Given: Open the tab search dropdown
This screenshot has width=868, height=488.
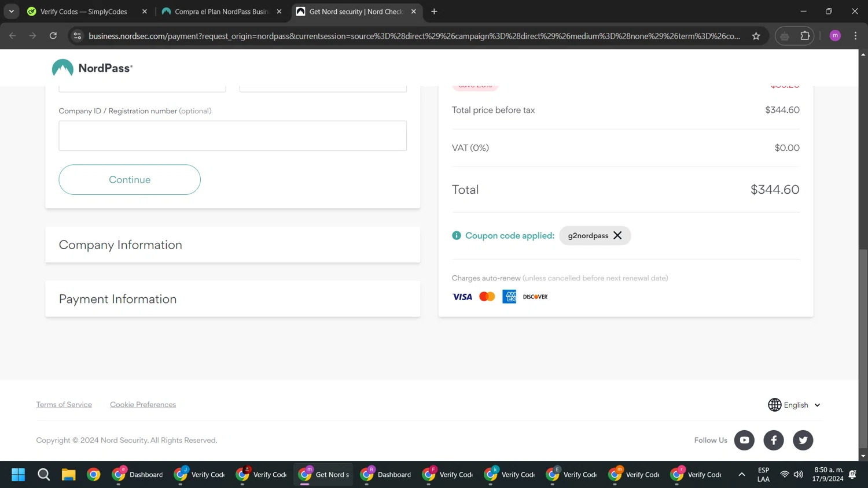Looking at the screenshot, I should coord(12,12).
